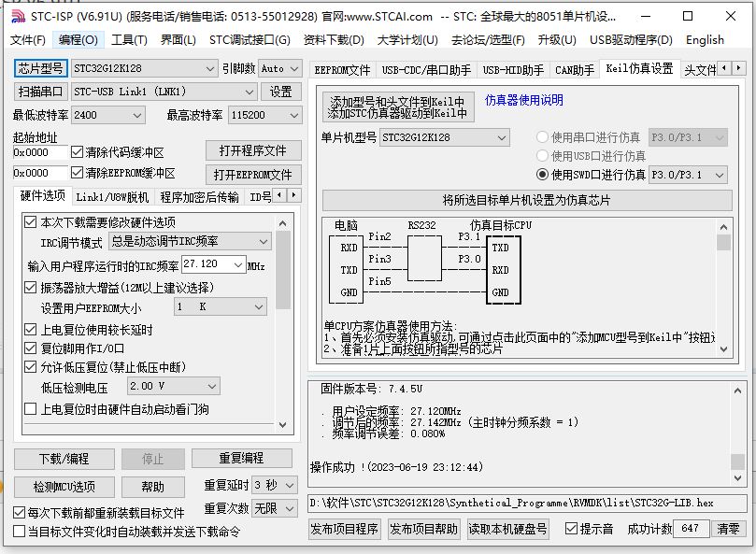The height and width of the screenshot is (554, 756).
Task: Click 将所选目标单片机设置为仿真芯片 button
Action: point(527,200)
